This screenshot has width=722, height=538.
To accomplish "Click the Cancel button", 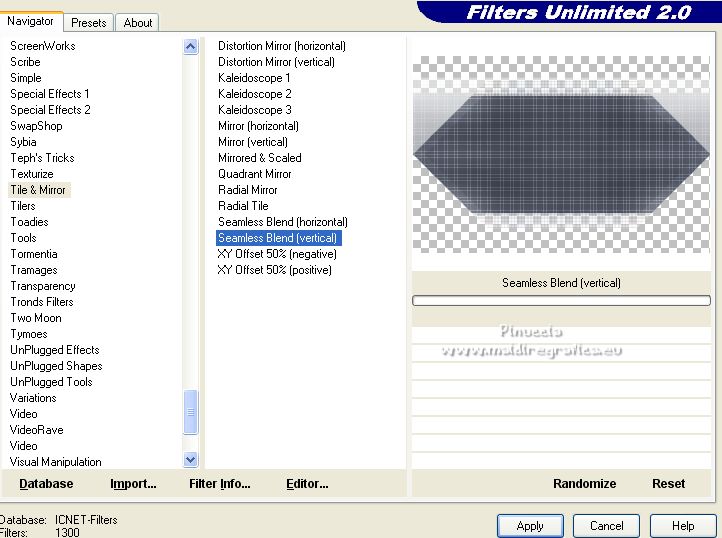I will [606, 526].
